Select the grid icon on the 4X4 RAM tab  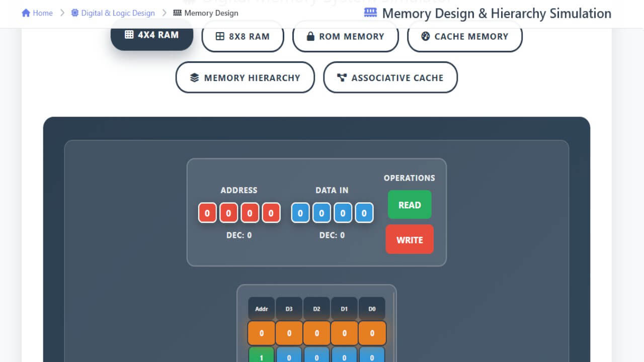pos(129,35)
